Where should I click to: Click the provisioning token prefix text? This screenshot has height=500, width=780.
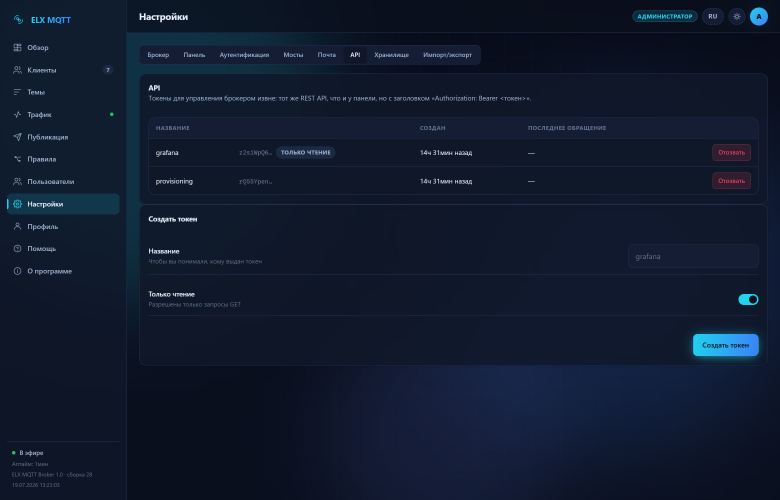pos(255,181)
